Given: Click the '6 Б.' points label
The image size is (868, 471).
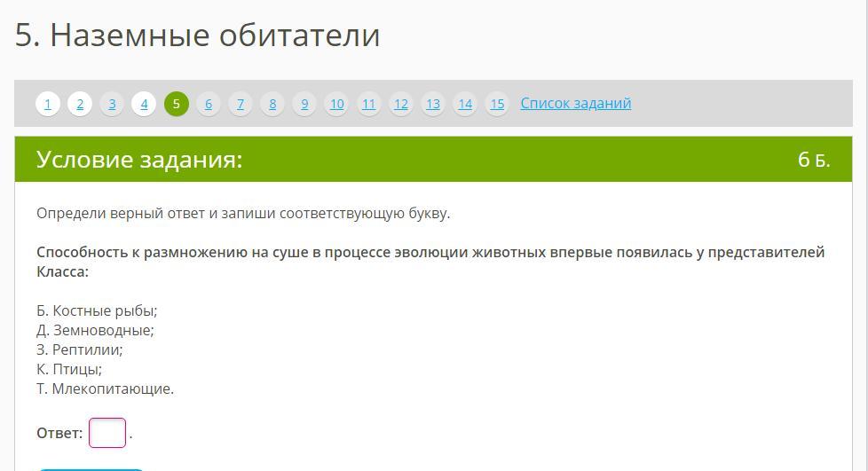Looking at the screenshot, I should [x=814, y=160].
